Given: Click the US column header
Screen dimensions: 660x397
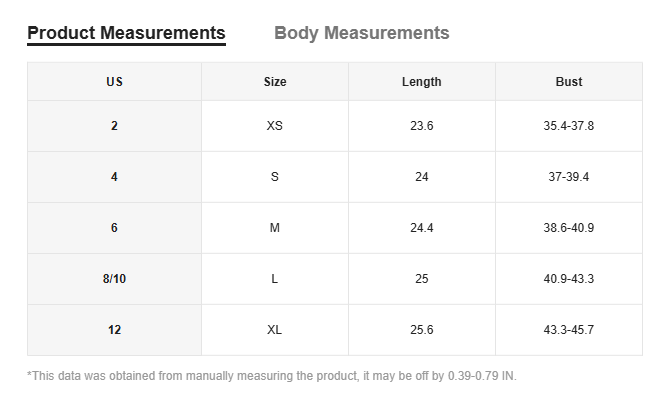Looking at the screenshot, I should tap(114, 82).
